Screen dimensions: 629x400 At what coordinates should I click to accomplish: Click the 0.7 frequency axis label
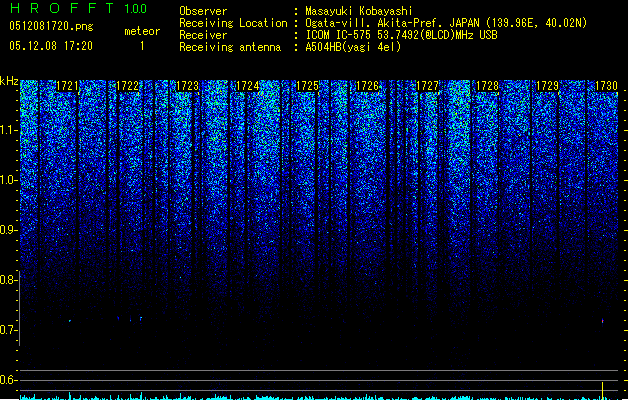point(8,330)
